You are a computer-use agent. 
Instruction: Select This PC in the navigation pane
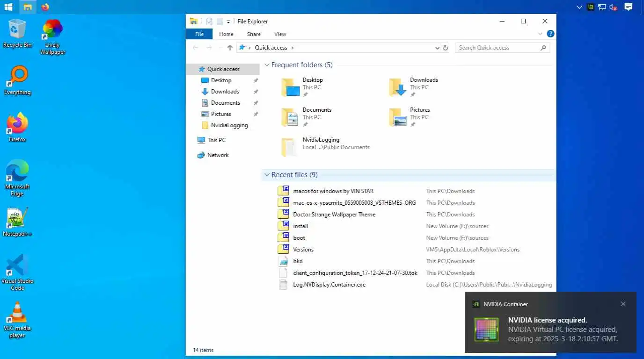pyautogui.click(x=216, y=140)
